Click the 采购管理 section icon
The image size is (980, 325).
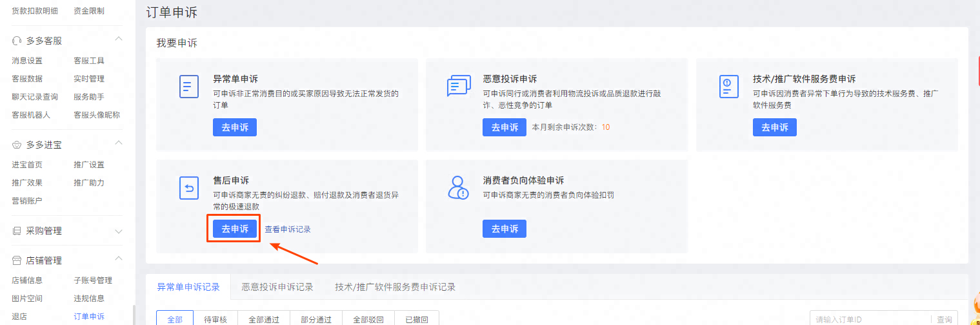[17, 231]
